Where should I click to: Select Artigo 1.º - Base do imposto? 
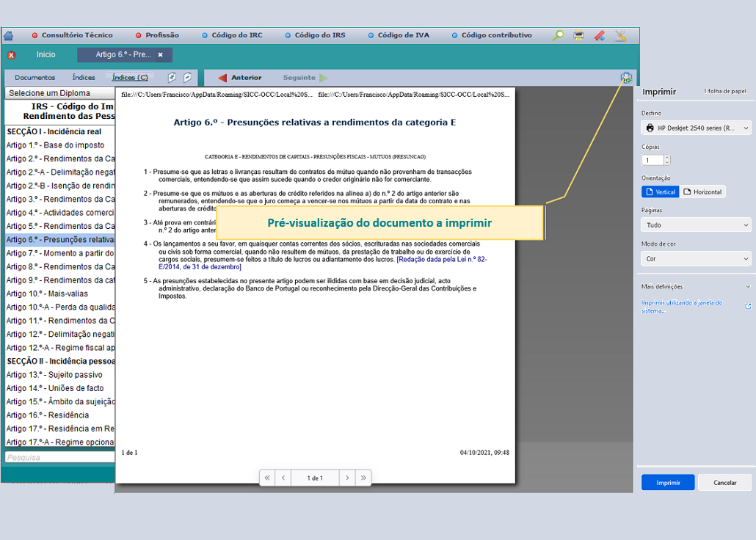click(x=56, y=145)
